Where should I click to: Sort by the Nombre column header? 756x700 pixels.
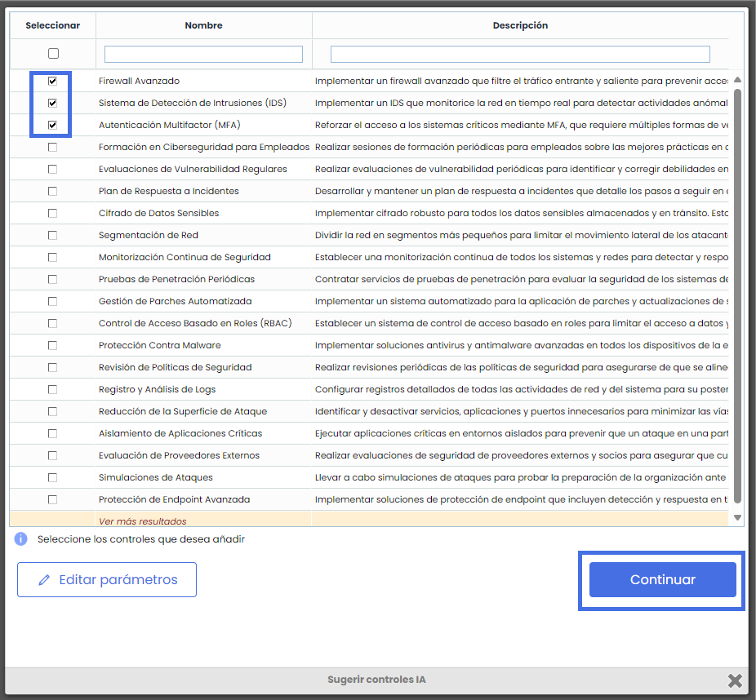pos(203,25)
